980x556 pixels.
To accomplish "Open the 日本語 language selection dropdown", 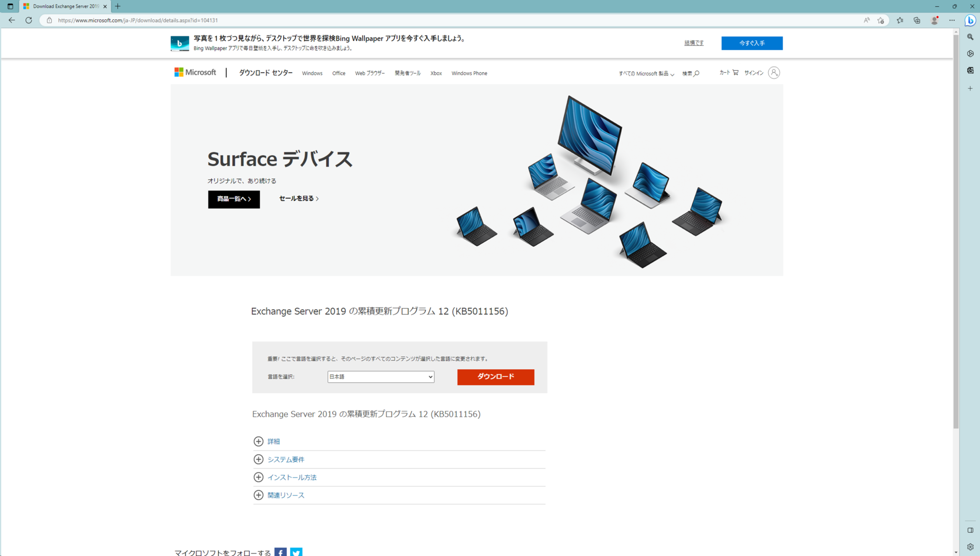I will click(x=380, y=377).
